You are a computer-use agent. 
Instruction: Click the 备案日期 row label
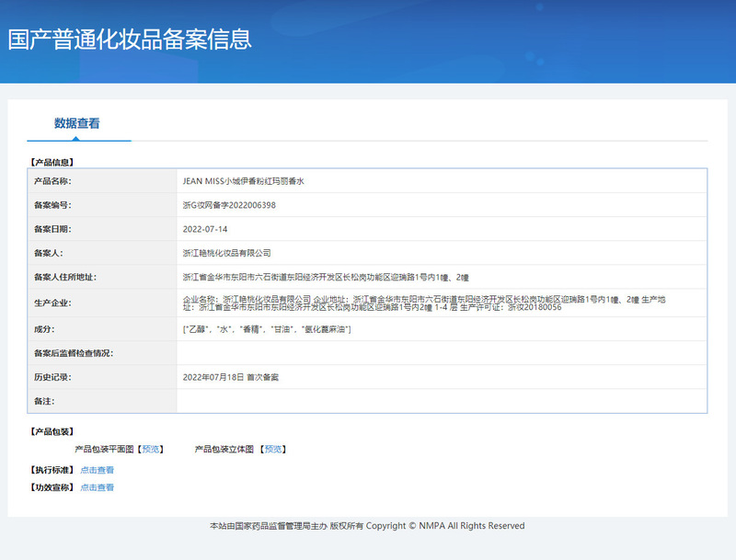(x=52, y=229)
